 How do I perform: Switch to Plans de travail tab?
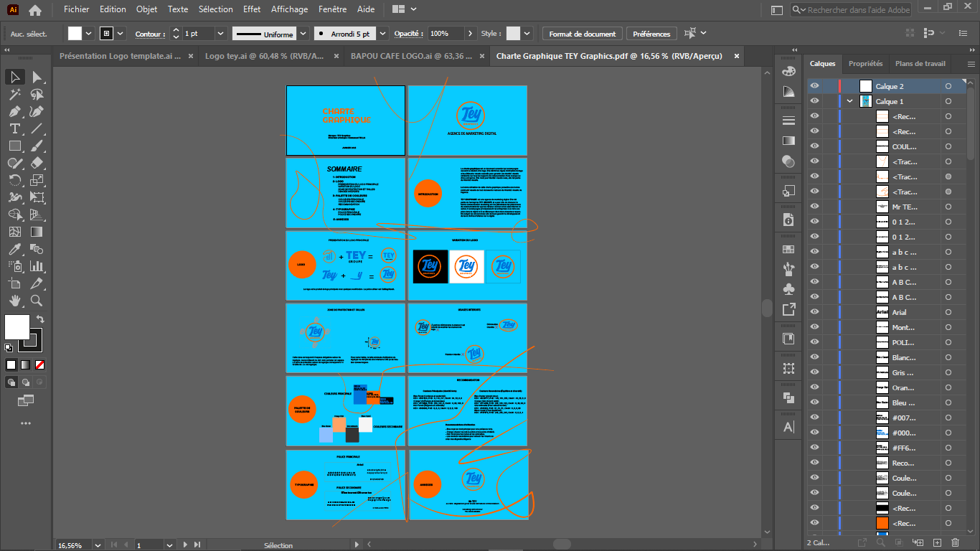click(x=920, y=63)
